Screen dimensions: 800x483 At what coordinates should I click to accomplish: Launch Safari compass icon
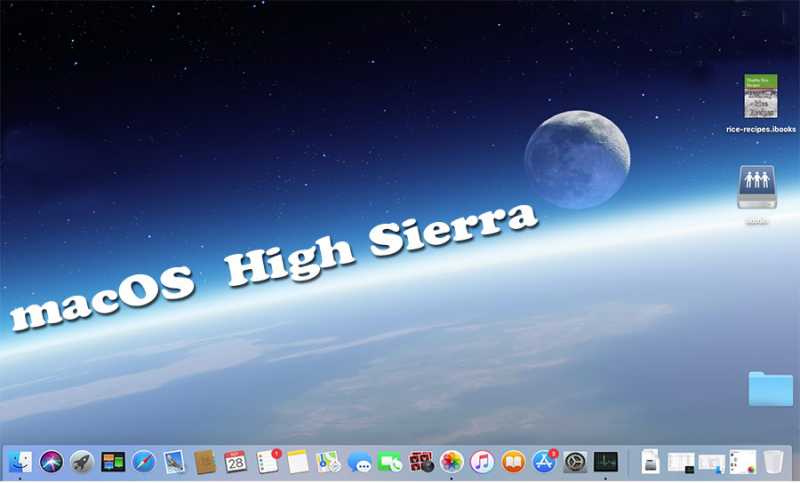pyautogui.click(x=144, y=462)
